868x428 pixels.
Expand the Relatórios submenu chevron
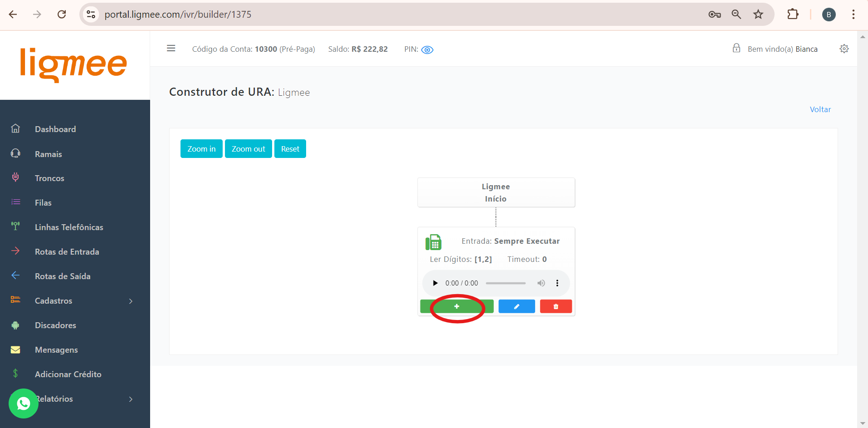coord(131,399)
